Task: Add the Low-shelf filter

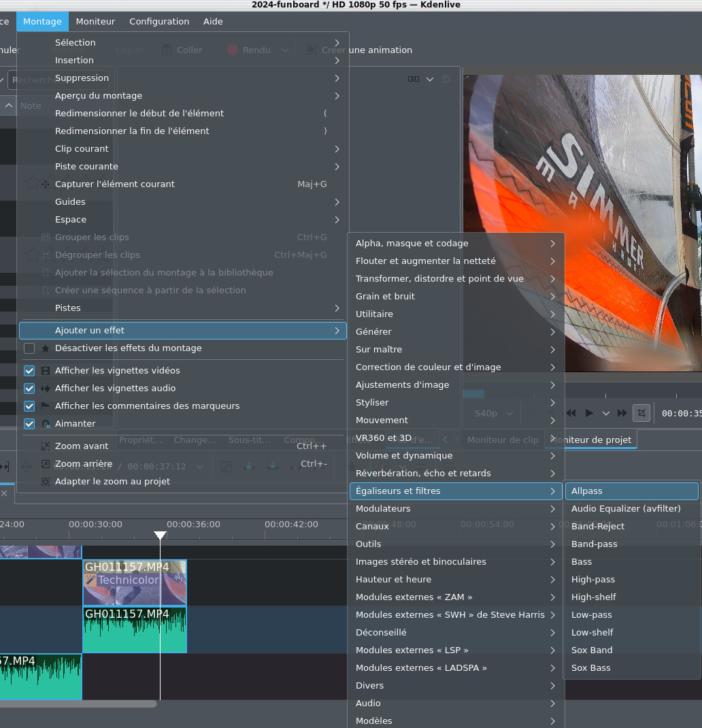Action: pos(632,632)
